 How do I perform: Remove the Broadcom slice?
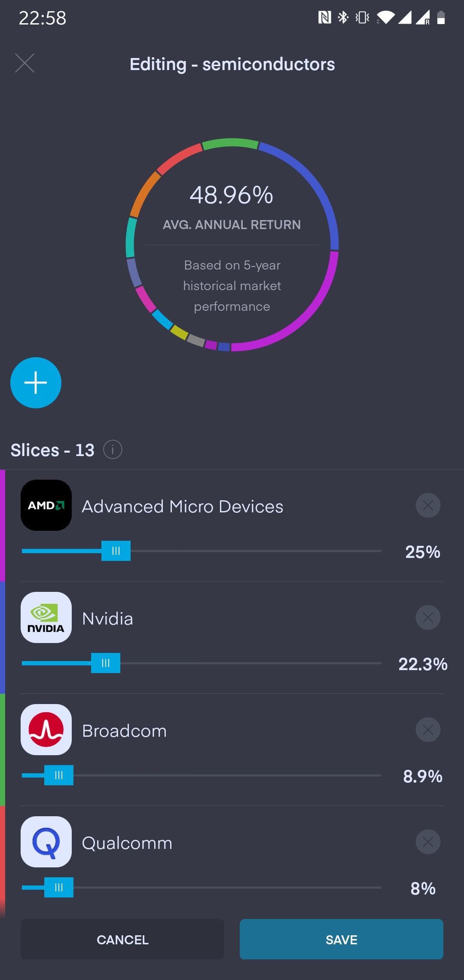(x=428, y=729)
